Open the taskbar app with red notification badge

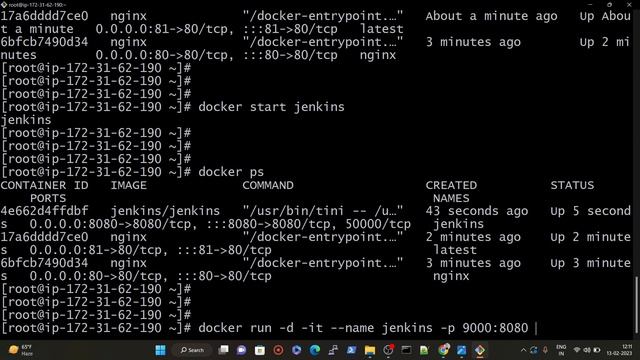coord(388,350)
